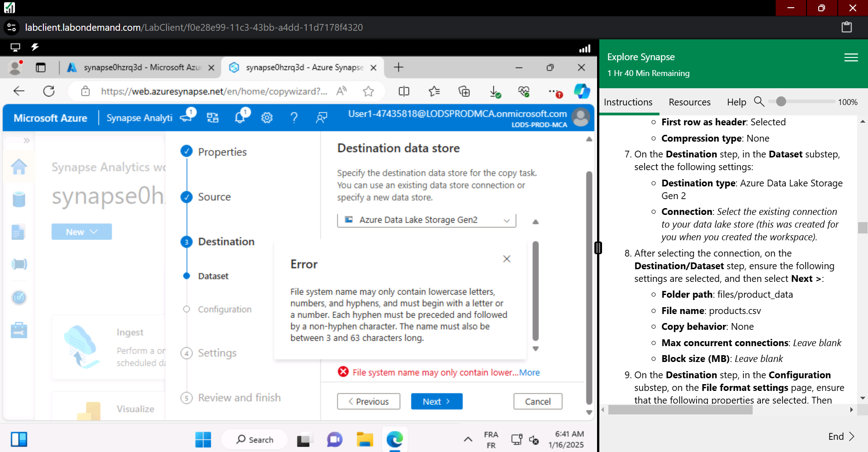Open the Edge favorites list icon
Image resolution: width=868 pixels, height=452 pixels.
point(434,91)
